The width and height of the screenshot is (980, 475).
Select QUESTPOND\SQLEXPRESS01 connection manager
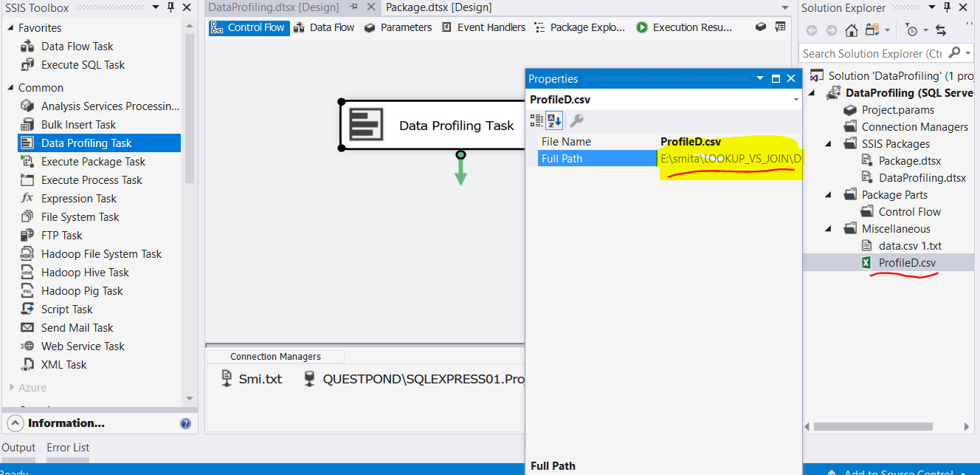click(x=415, y=379)
